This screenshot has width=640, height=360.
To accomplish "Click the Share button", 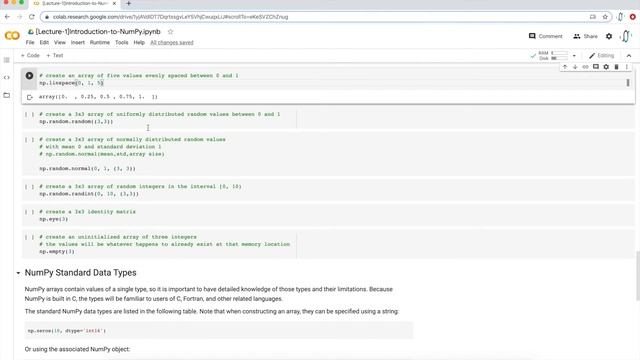I will click(585, 36).
